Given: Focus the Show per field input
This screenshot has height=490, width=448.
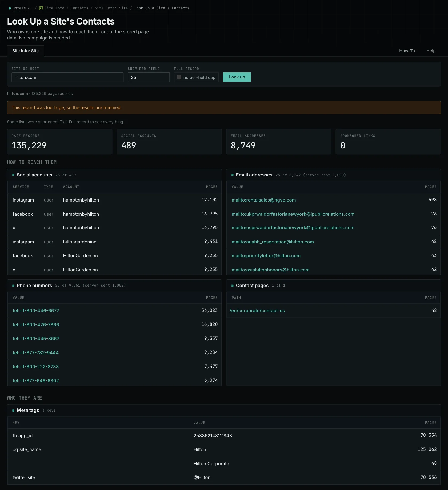Looking at the screenshot, I should [149, 77].
